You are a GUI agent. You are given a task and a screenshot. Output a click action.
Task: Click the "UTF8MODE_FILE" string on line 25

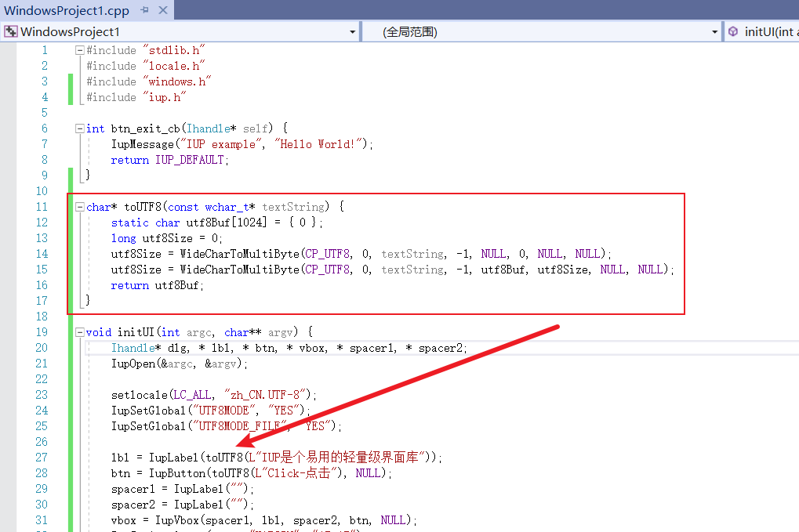click(x=239, y=426)
